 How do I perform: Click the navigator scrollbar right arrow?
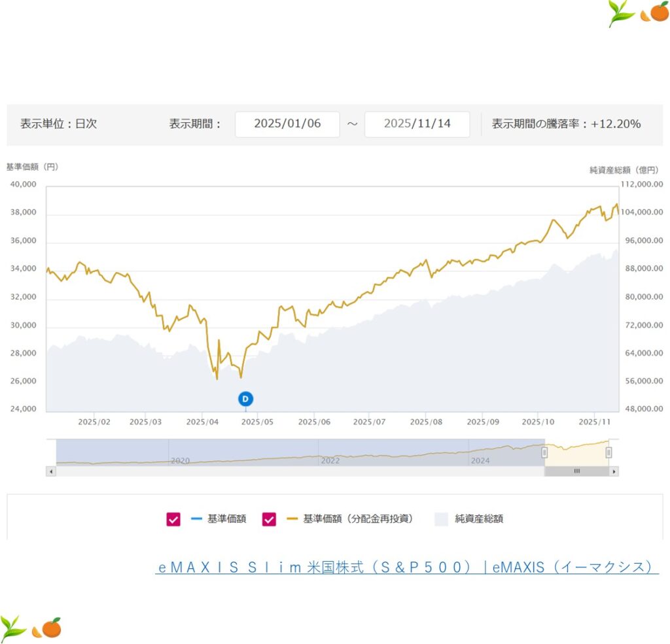tap(613, 471)
